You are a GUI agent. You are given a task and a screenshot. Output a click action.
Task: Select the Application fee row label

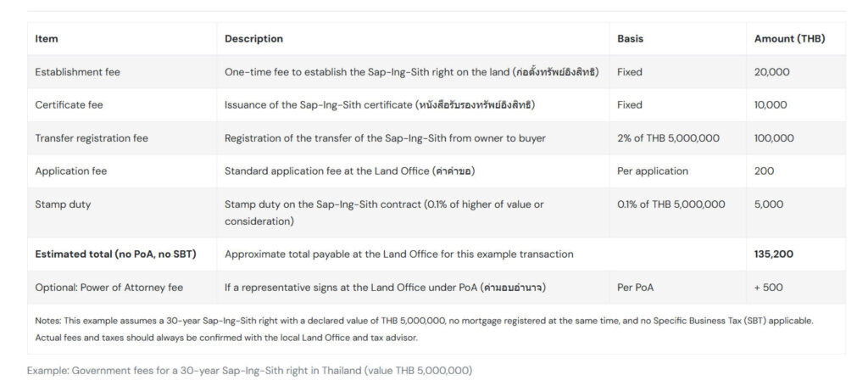[x=71, y=171]
